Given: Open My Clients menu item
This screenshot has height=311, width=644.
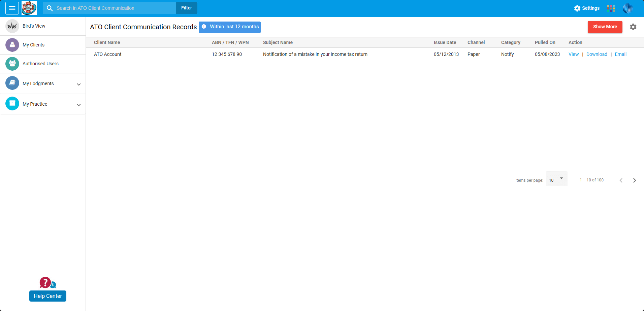Looking at the screenshot, I should [x=43, y=45].
